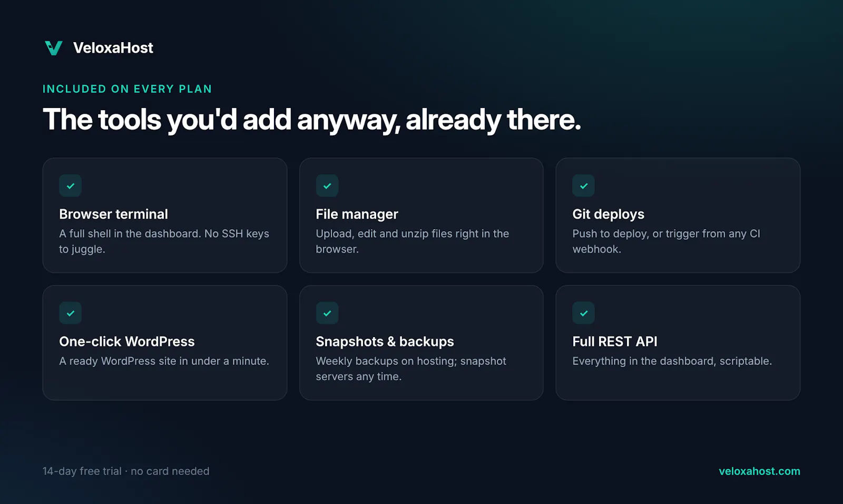
Task: Click the checkmark icon above File manager
Action: click(327, 185)
